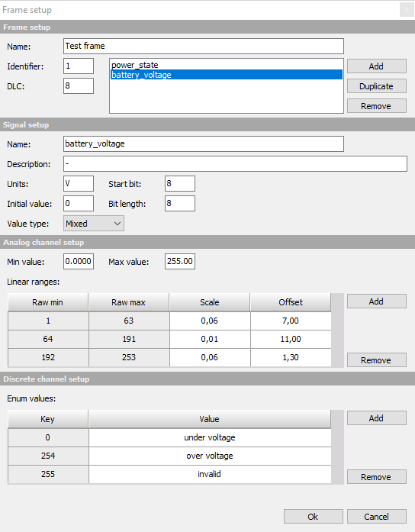Add a new enum value
The height and width of the screenshot is (532, 415).
point(376,418)
